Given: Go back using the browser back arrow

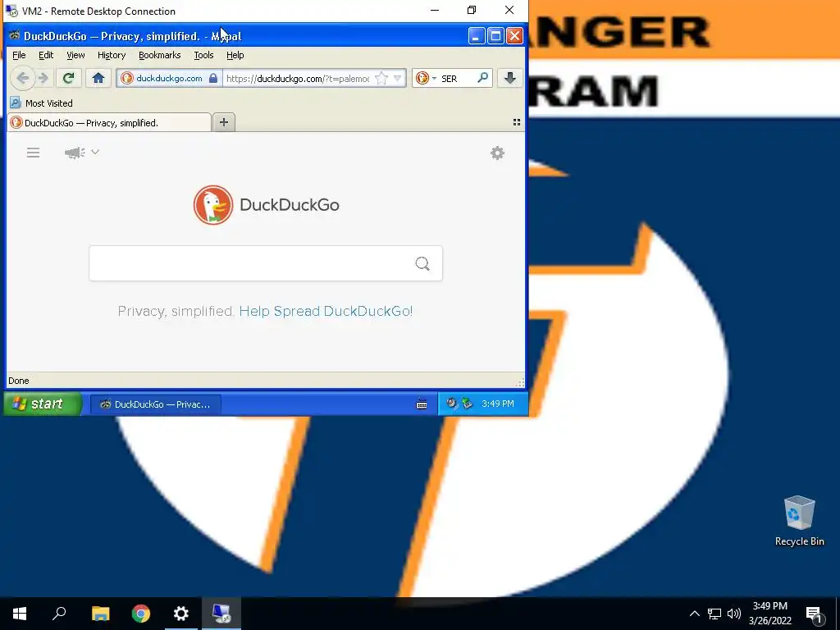Looking at the screenshot, I should coord(22,78).
